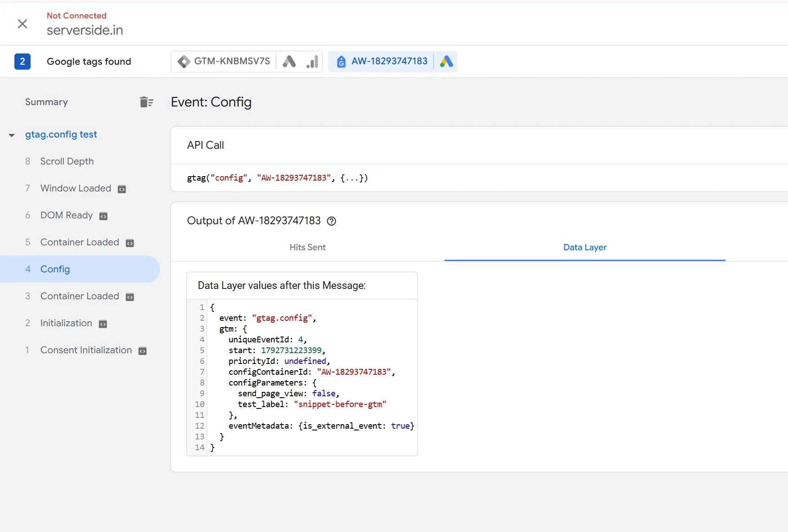Click the tag icon beside Window Loaded
The image size is (788, 532).
[122, 189]
